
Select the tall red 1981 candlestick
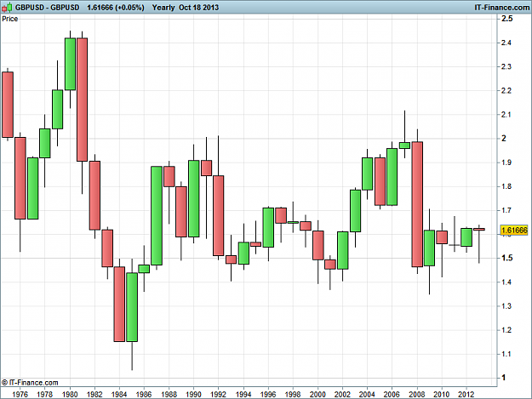[82, 100]
